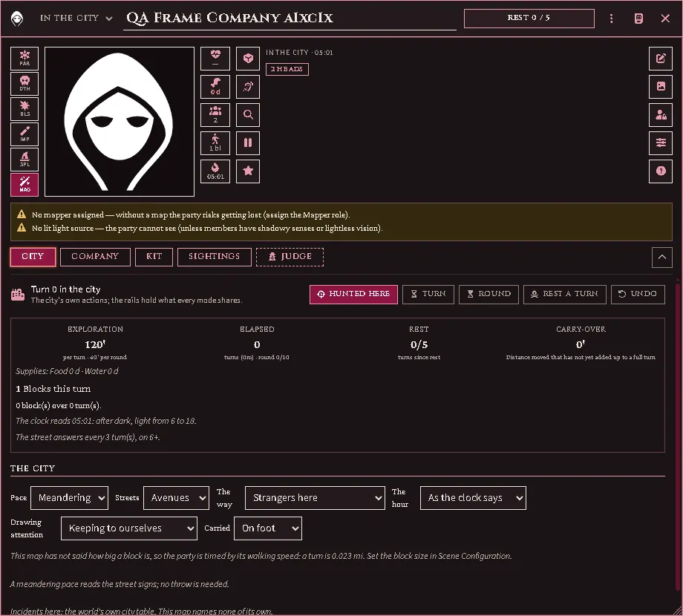Click the Rest a Turn button
The height and width of the screenshot is (616, 683).
coord(564,295)
